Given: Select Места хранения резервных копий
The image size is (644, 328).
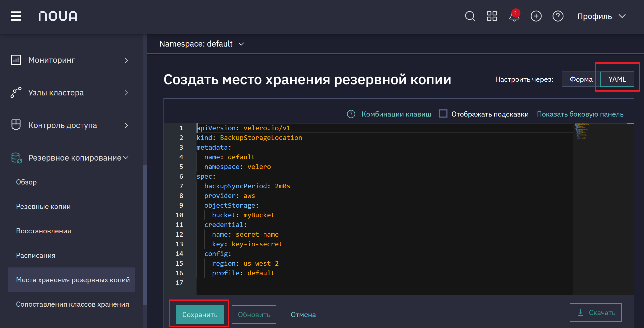Looking at the screenshot, I should (71, 280).
